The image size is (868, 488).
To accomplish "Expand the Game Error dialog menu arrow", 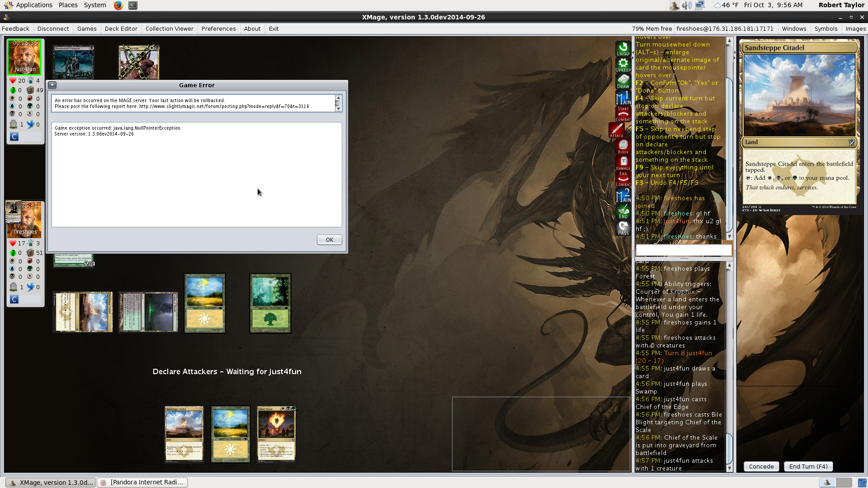I will 52,85.
